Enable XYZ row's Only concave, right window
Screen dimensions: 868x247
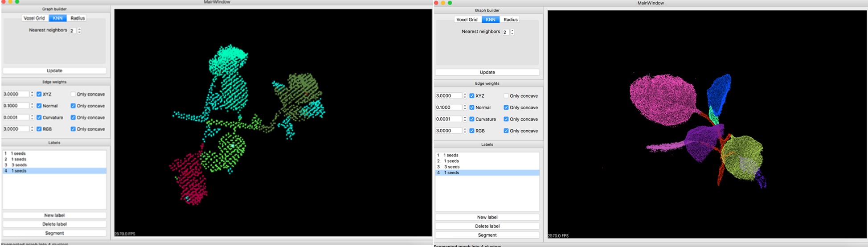[x=506, y=96]
